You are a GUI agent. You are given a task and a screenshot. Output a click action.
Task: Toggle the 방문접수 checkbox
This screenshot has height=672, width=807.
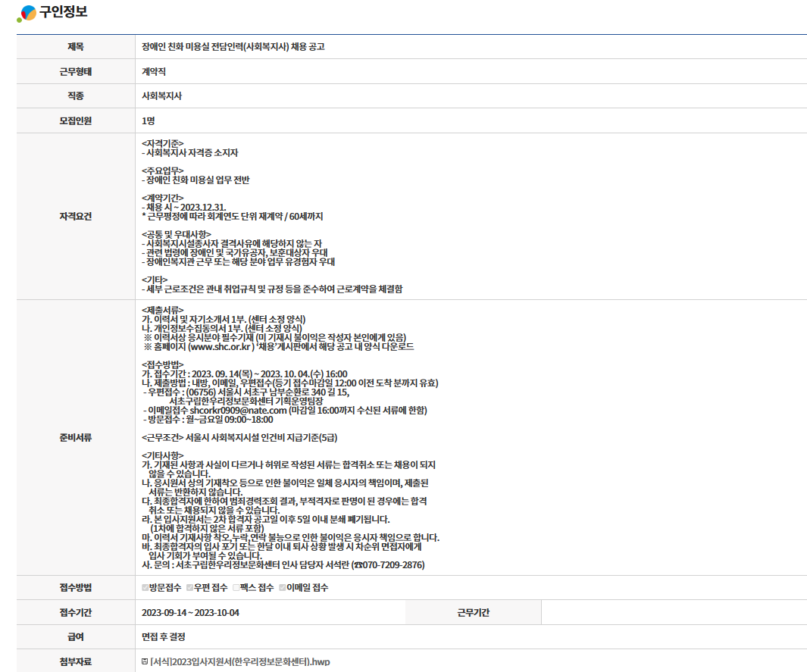145,587
